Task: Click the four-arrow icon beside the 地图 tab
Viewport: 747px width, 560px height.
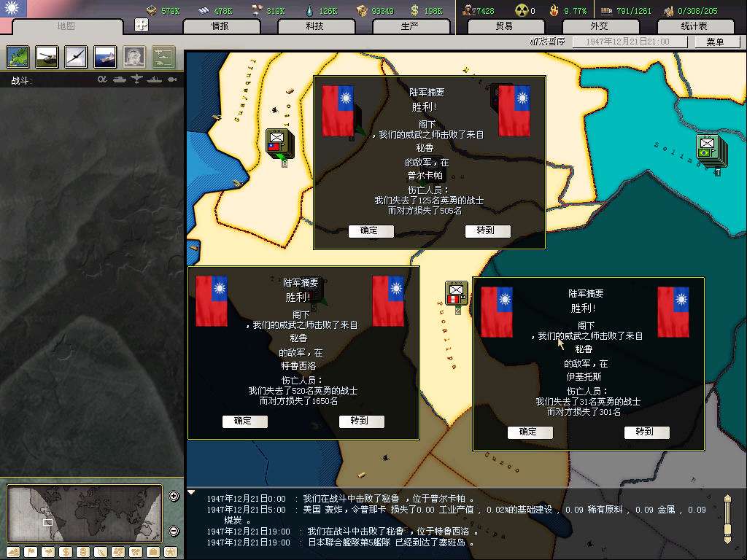Action: (142, 25)
